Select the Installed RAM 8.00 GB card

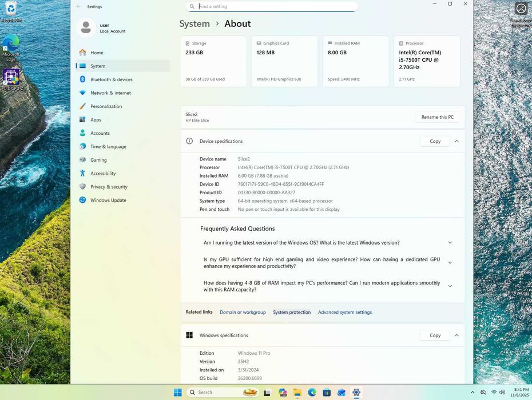[x=356, y=61]
